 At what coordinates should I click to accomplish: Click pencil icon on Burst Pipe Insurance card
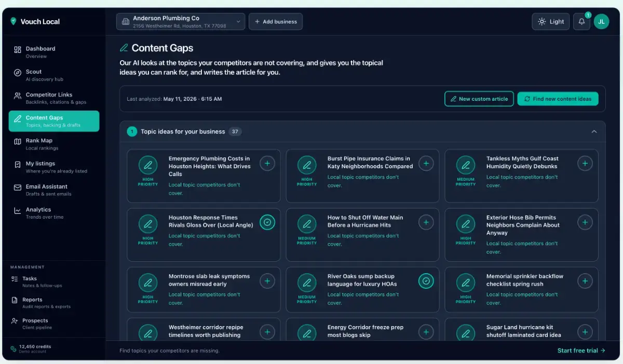pos(307,165)
